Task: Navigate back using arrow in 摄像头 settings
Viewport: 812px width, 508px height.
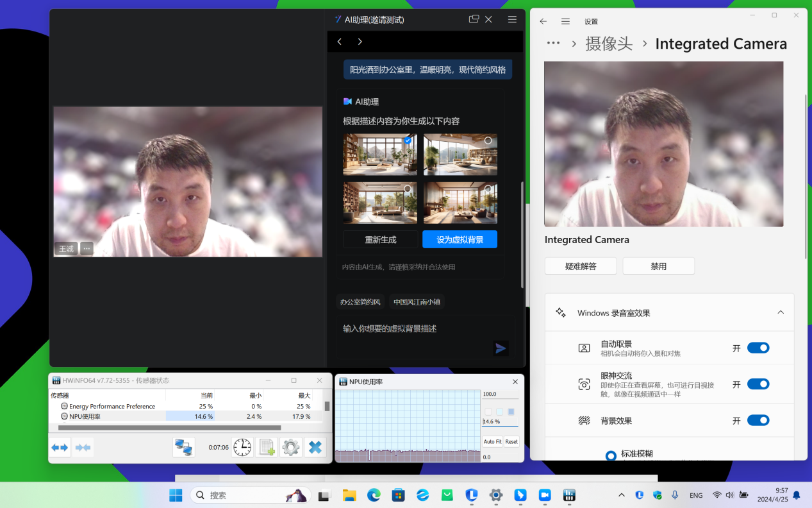Action: (542, 21)
